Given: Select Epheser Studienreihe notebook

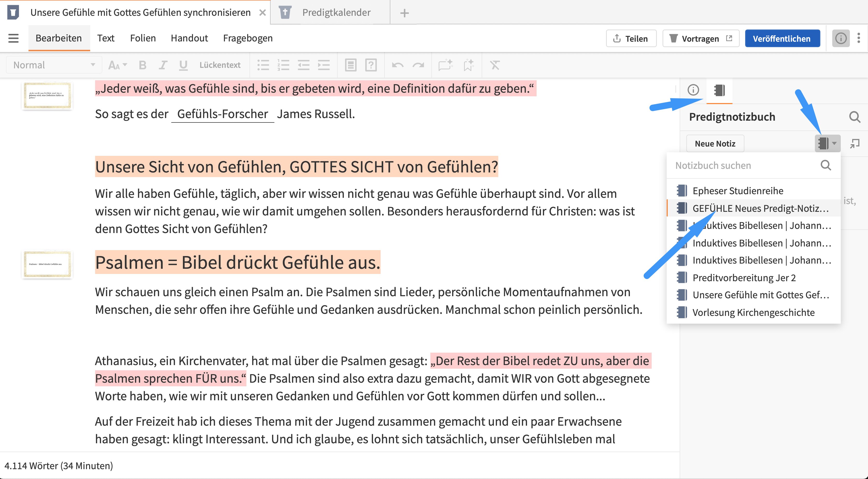Looking at the screenshot, I should (x=738, y=191).
